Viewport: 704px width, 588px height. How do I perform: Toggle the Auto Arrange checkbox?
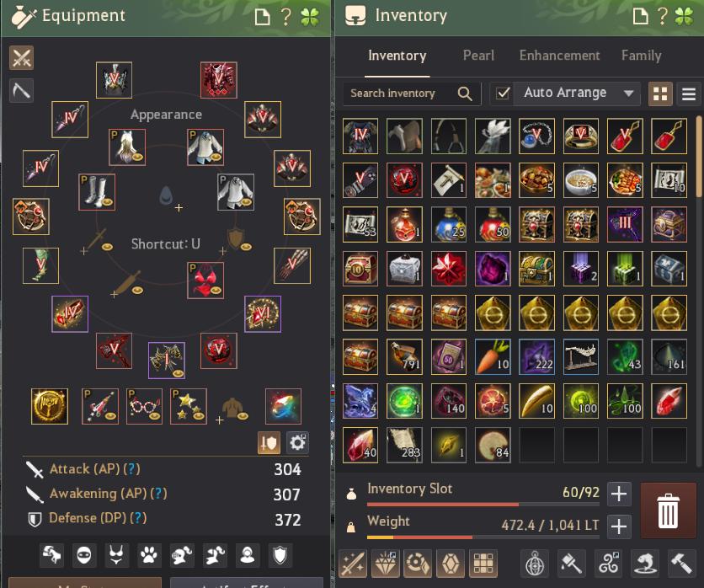pyautogui.click(x=503, y=93)
